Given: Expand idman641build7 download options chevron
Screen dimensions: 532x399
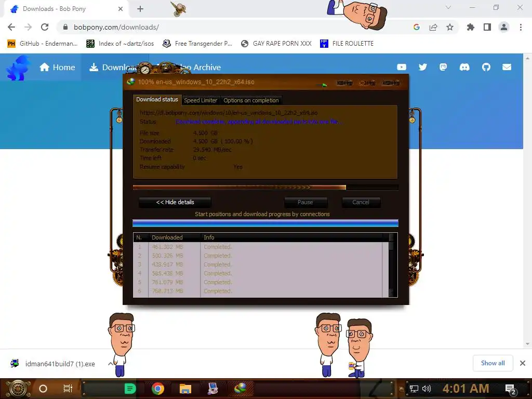Looking at the screenshot, I should tap(110, 364).
